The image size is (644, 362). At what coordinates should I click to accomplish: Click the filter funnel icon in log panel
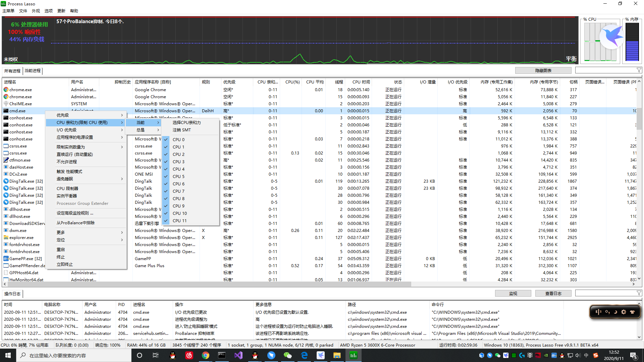pyautogui.click(x=639, y=293)
